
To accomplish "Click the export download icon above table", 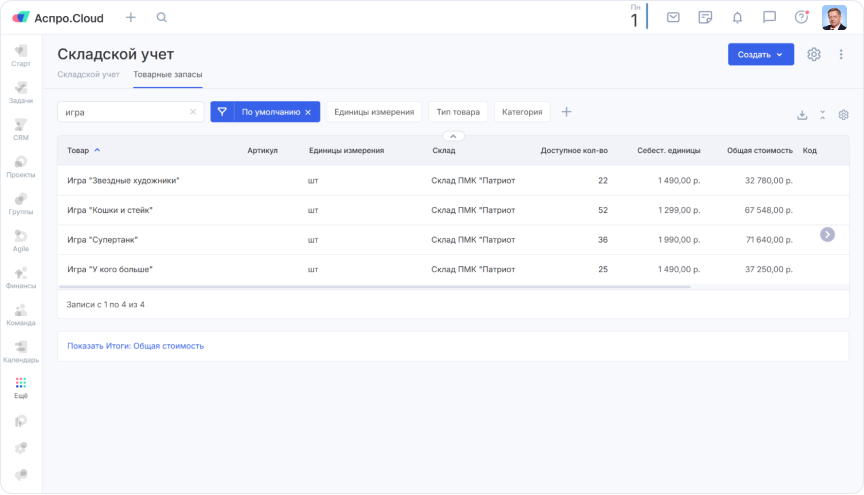I will [802, 115].
